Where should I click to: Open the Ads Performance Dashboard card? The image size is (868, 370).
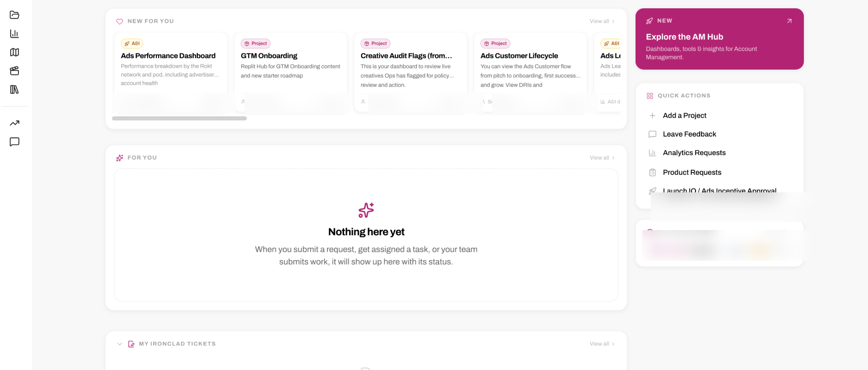click(171, 72)
